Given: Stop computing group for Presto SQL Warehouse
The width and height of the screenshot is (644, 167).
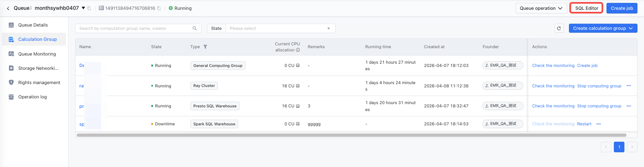Looking at the screenshot, I should point(599,106).
